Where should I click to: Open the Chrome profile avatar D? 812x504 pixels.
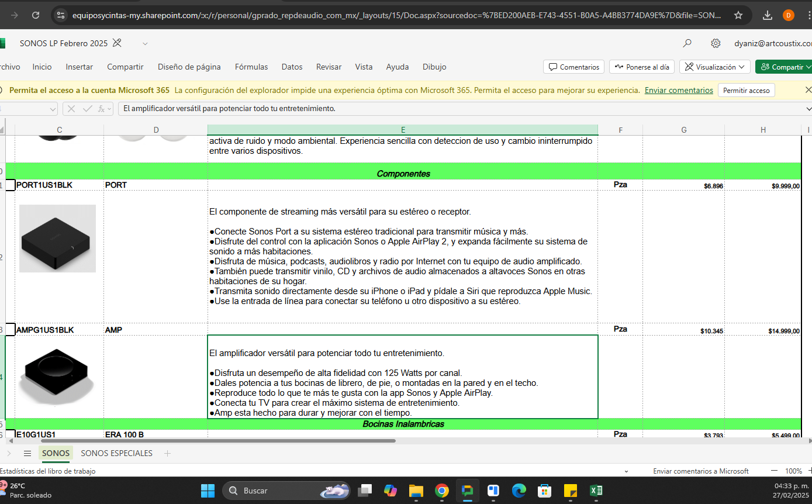pos(789,15)
